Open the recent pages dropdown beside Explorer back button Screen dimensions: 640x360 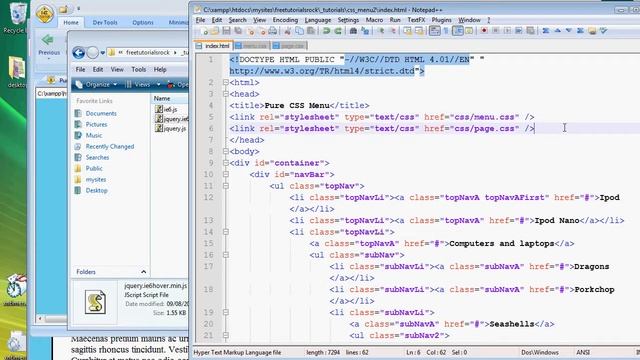(x=103, y=53)
